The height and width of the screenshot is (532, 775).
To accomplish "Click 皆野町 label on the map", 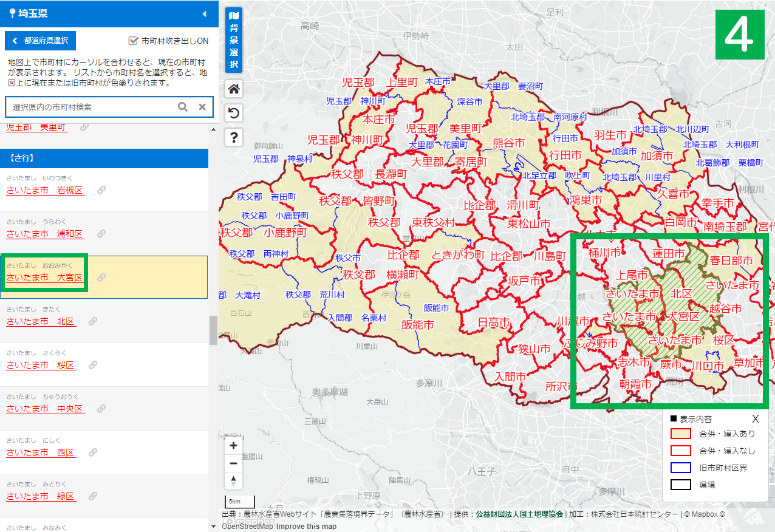I will coord(379,201).
